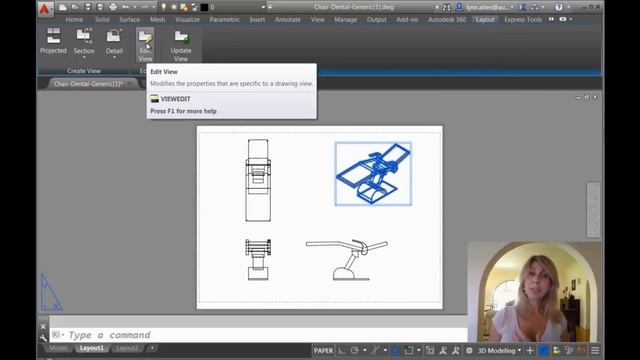Open the Home ribbon tab
The image size is (640, 360).
pos(74,20)
